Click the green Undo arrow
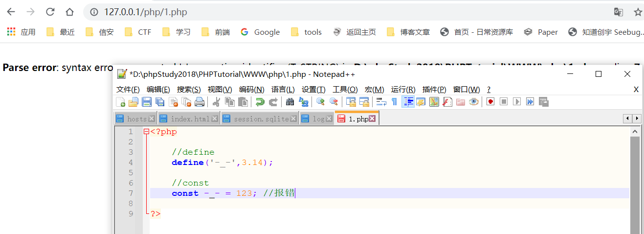 pyautogui.click(x=260, y=101)
